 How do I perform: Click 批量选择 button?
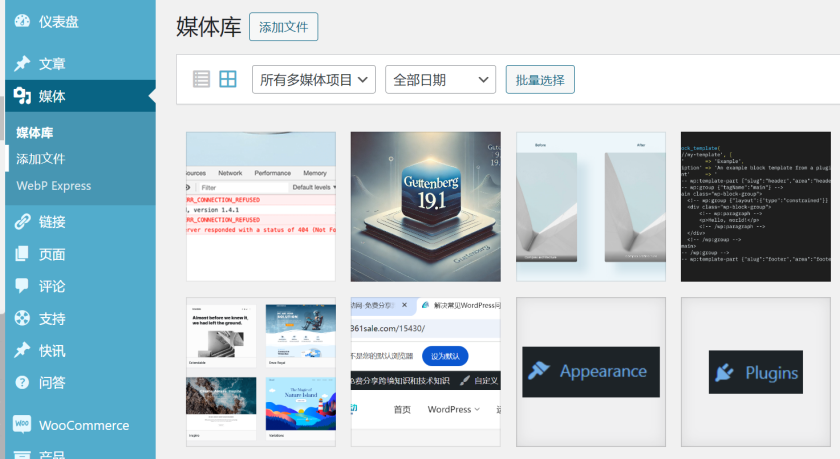pos(540,80)
